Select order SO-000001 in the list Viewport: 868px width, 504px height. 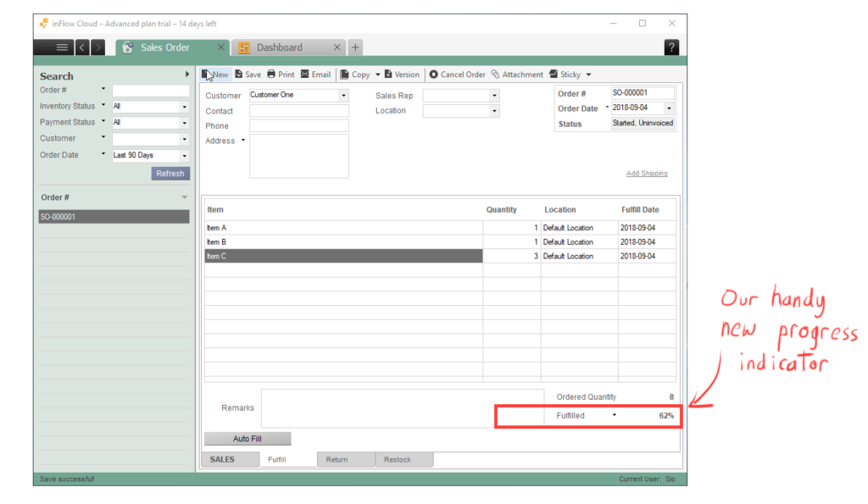tap(114, 217)
